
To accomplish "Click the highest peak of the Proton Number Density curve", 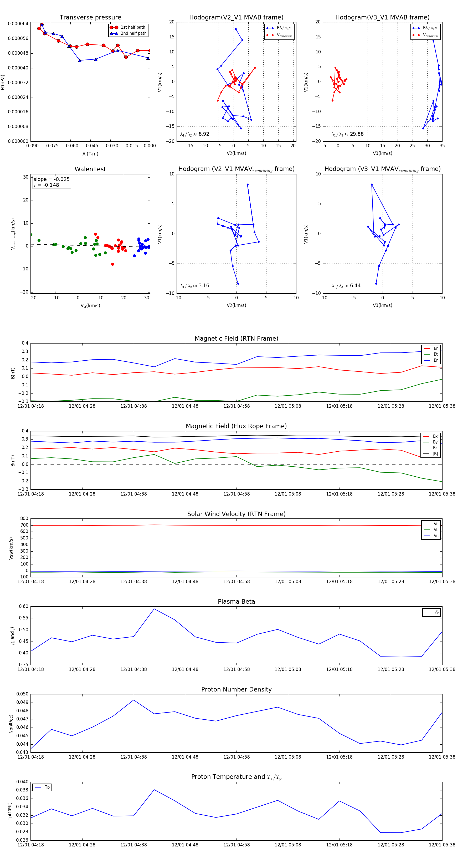I will coord(134,700).
